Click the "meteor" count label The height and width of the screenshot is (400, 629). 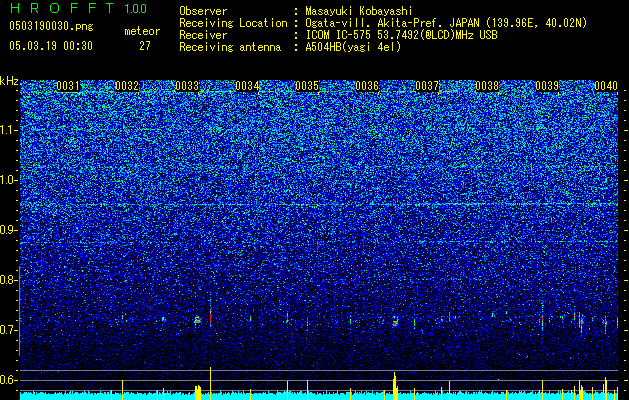click(142, 31)
